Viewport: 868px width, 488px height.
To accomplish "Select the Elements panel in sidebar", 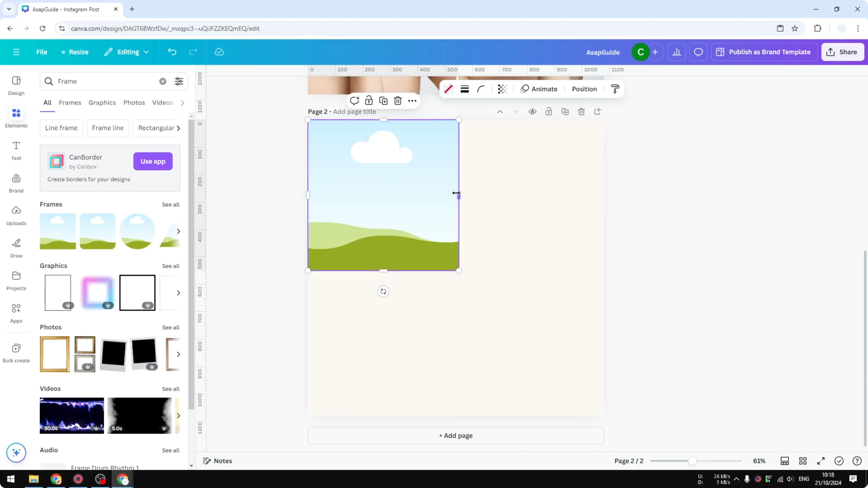I will (16, 117).
